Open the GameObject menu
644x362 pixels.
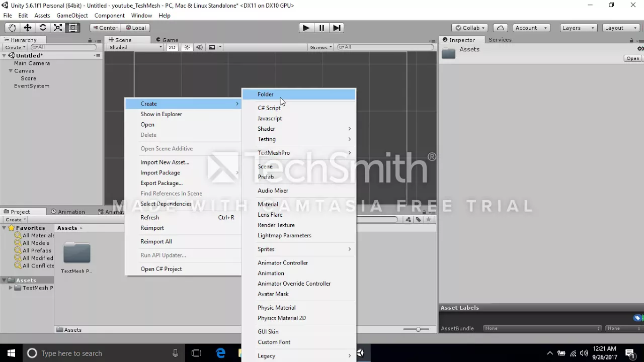click(x=72, y=16)
